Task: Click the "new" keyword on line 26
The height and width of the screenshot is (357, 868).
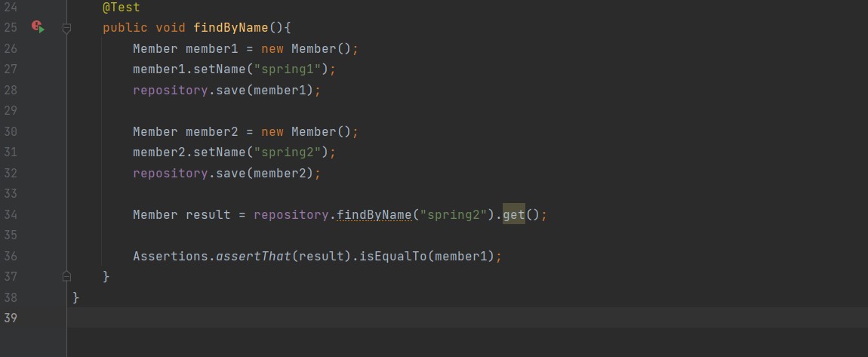Action: (x=272, y=49)
